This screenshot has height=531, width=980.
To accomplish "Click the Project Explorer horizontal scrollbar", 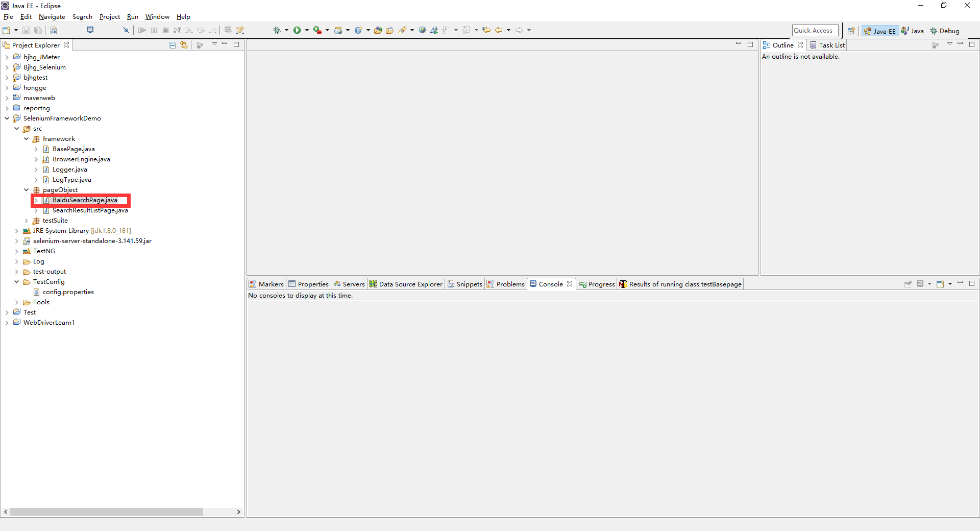I will [x=106, y=512].
